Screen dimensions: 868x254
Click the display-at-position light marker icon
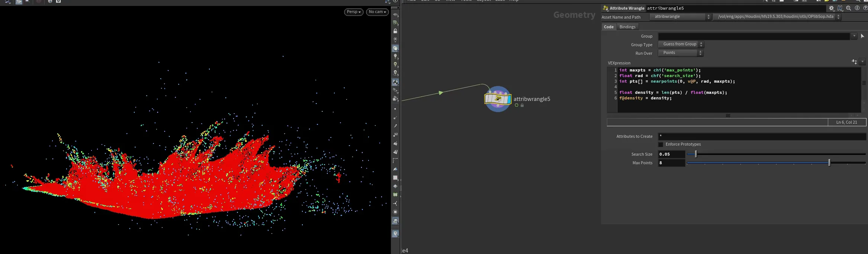(x=395, y=73)
